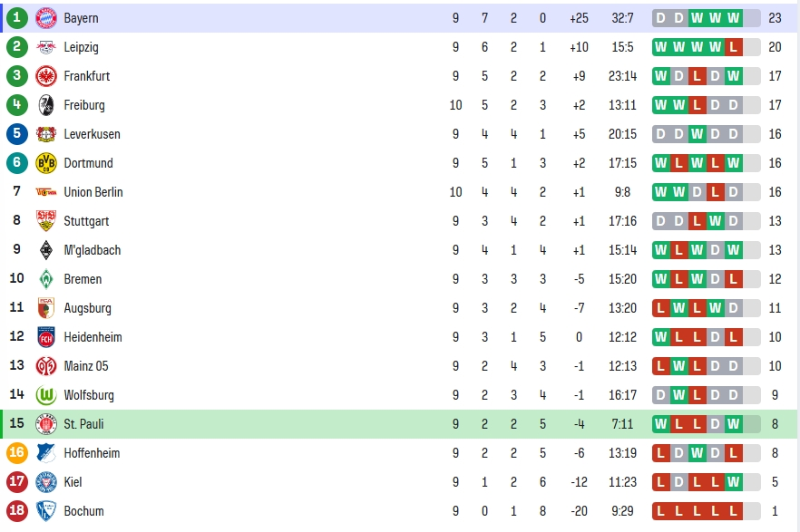Image resolution: width=800 pixels, height=532 pixels.
Task: Click Kiel's most recent W form result
Action: coord(733,481)
